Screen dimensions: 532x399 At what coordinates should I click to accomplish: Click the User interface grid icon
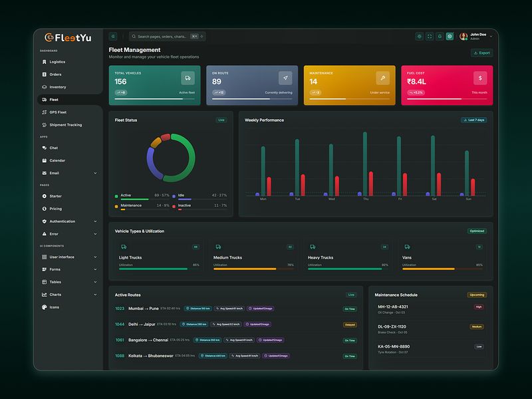pyautogui.click(x=44, y=257)
